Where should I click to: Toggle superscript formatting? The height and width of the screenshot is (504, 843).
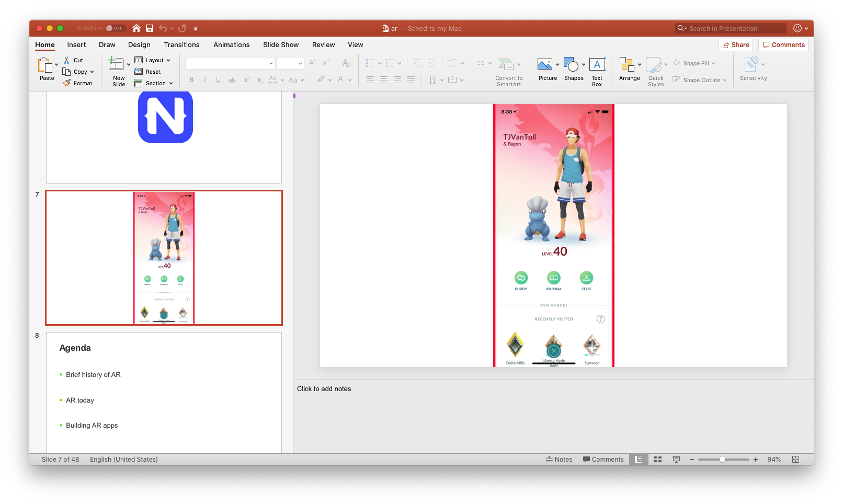[246, 80]
